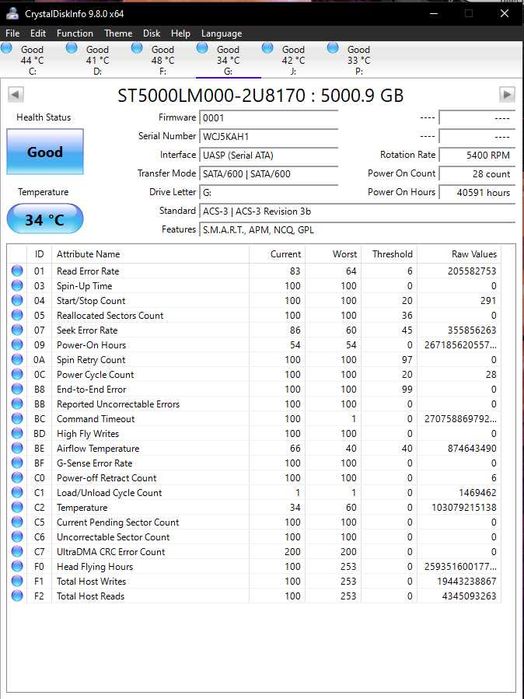Click status orb for Load/Unload Cycle Count

(17, 492)
